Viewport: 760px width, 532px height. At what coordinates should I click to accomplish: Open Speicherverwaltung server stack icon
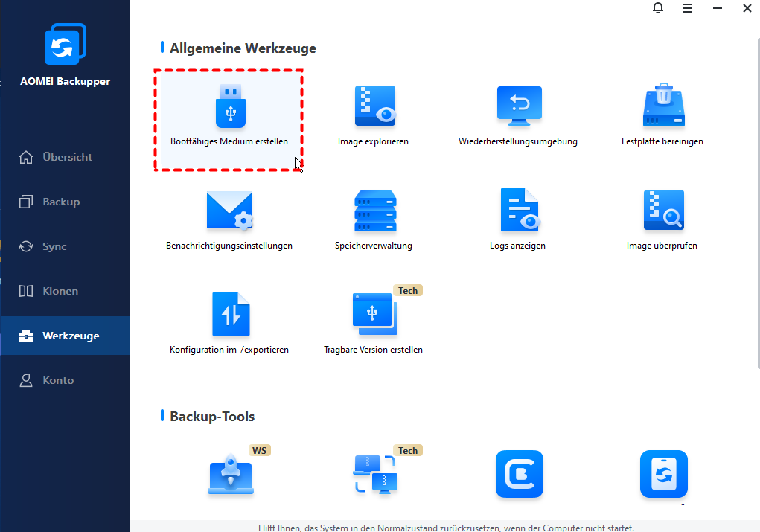coord(375,211)
